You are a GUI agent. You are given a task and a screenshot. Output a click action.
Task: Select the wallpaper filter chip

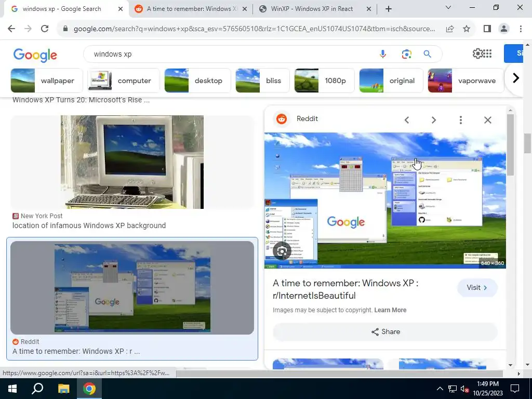(x=47, y=81)
